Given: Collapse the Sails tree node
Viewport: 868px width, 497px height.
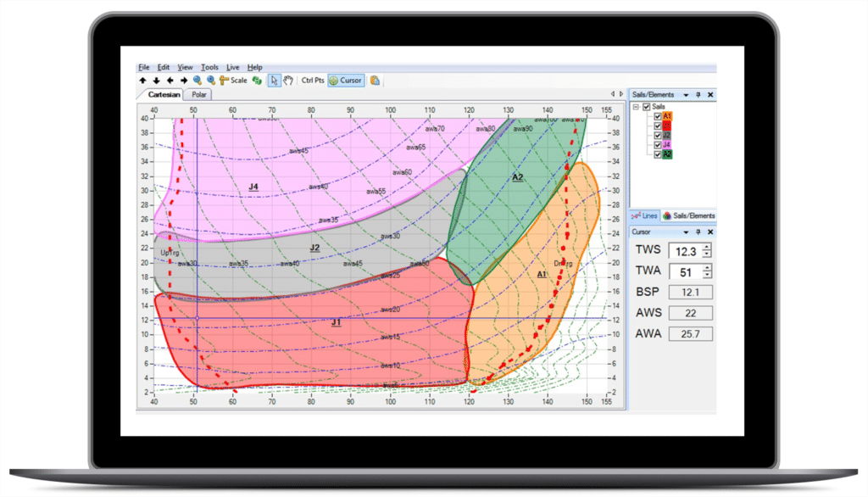Looking at the screenshot, I should pos(636,107).
